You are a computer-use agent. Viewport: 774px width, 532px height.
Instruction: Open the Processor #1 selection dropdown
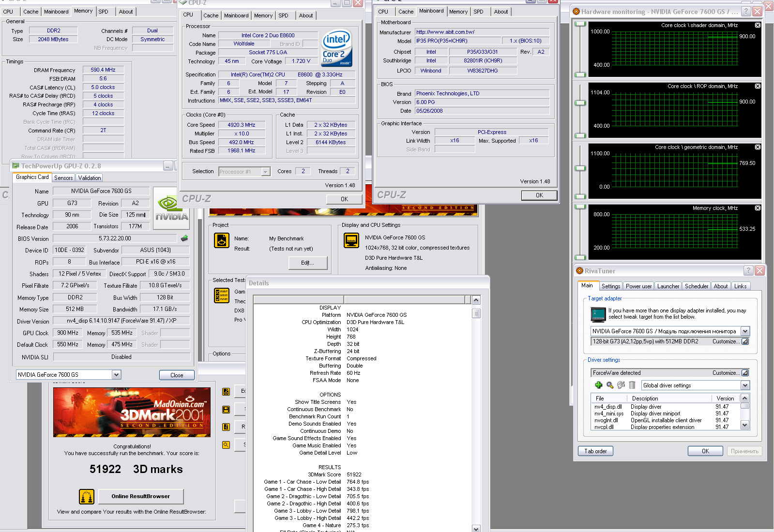pos(265,172)
